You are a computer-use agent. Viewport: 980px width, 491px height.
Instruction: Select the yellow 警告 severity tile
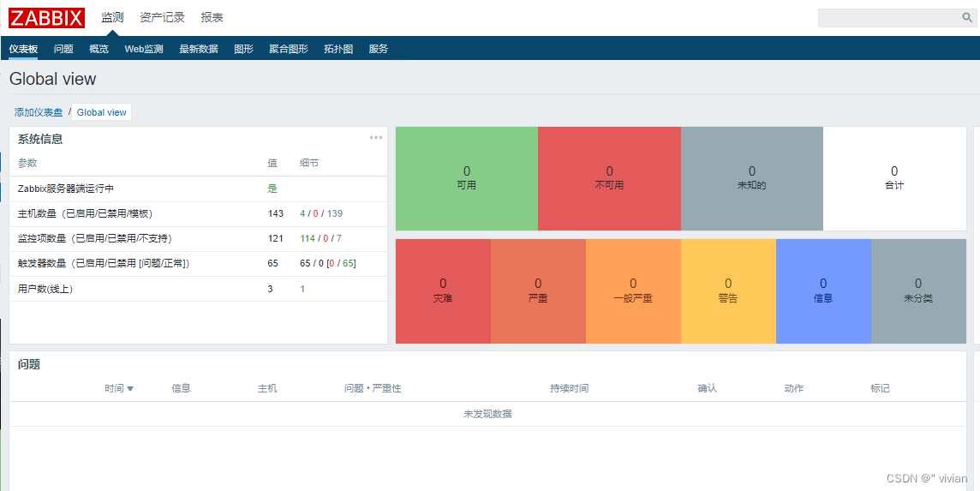point(728,290)
